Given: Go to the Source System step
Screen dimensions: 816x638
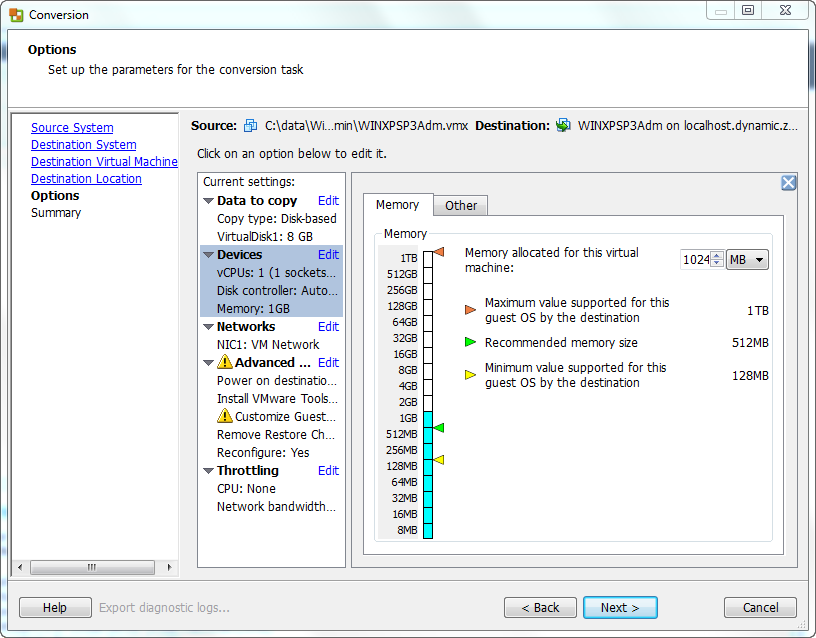Looking at the screenshot, I should pos(72,127).
